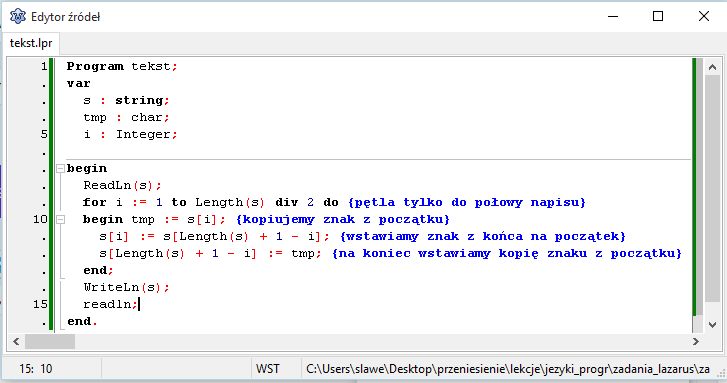The image size is (727, 383).
Task: Click the Lazarus paw icon in title bar
Action: click(18, 17)
